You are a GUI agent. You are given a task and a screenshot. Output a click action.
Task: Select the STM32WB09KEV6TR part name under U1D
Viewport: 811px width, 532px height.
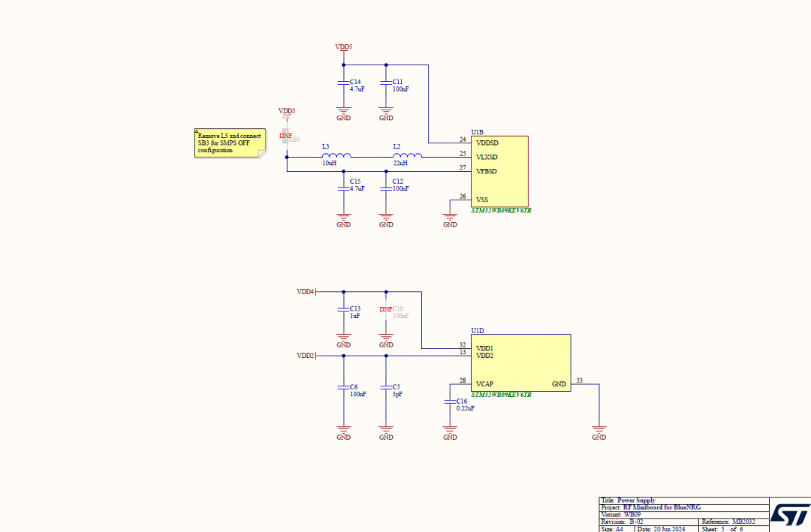(x=502, y=393)
